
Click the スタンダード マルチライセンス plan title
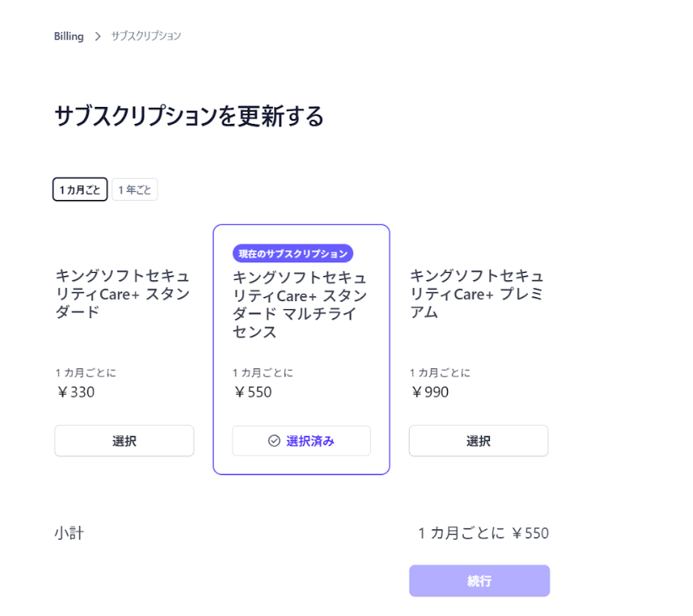point(300,304)
